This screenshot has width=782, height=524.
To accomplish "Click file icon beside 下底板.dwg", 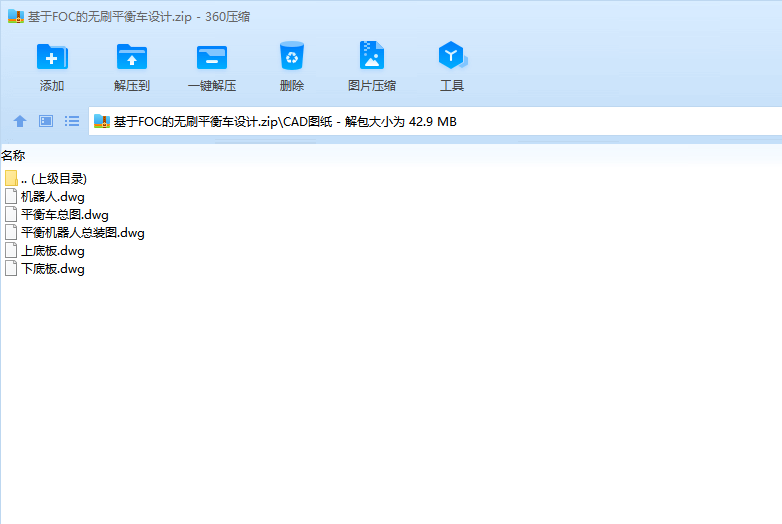I will 11,268.
